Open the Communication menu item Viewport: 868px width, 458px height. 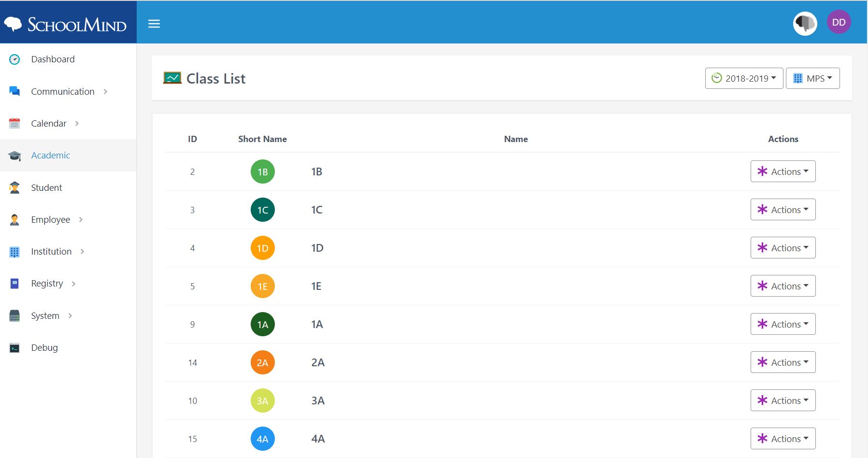tap(68, 91)
